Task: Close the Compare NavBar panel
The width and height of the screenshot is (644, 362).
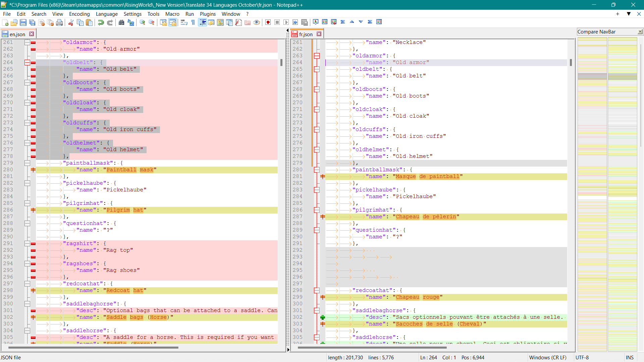Action: (x=640, y=32)
